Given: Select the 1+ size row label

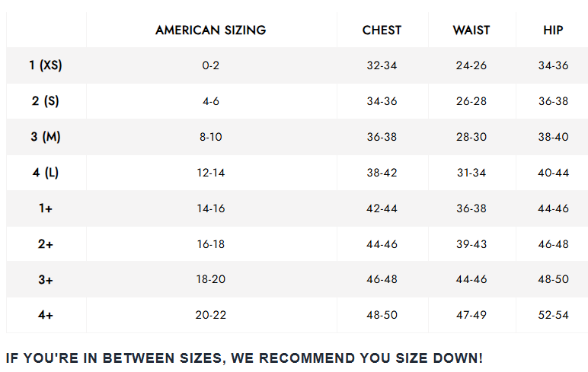Looking at the screenshot, I should coord(46,208).
